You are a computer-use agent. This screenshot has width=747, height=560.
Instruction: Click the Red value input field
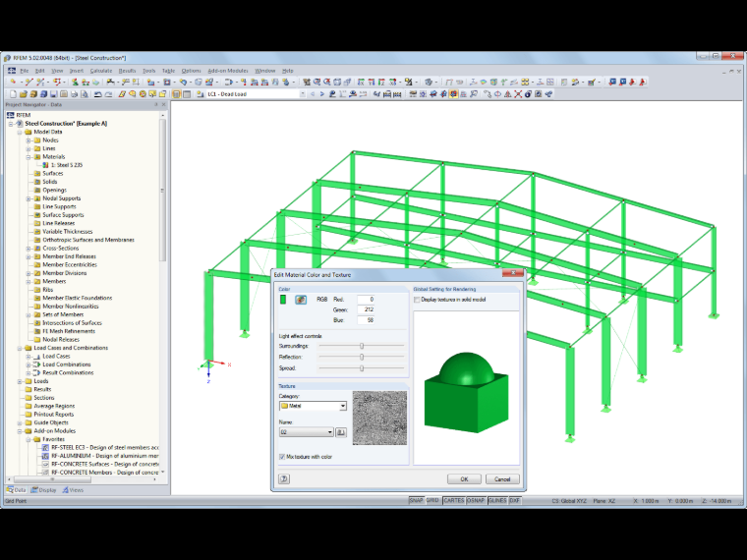coord(366,300)
